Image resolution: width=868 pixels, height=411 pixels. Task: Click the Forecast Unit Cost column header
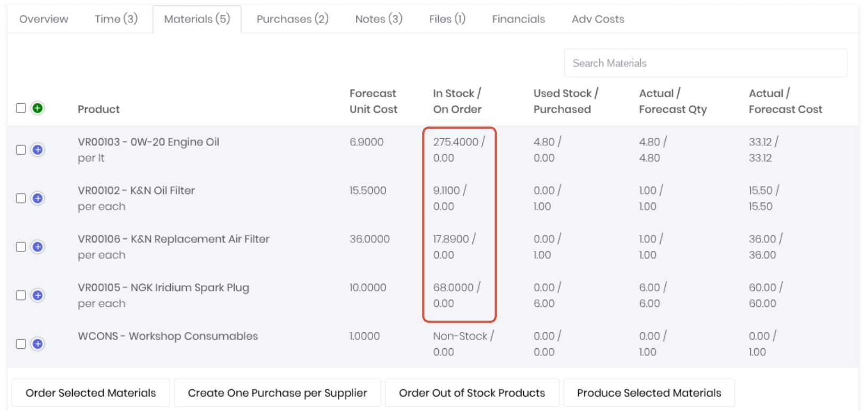373,101
